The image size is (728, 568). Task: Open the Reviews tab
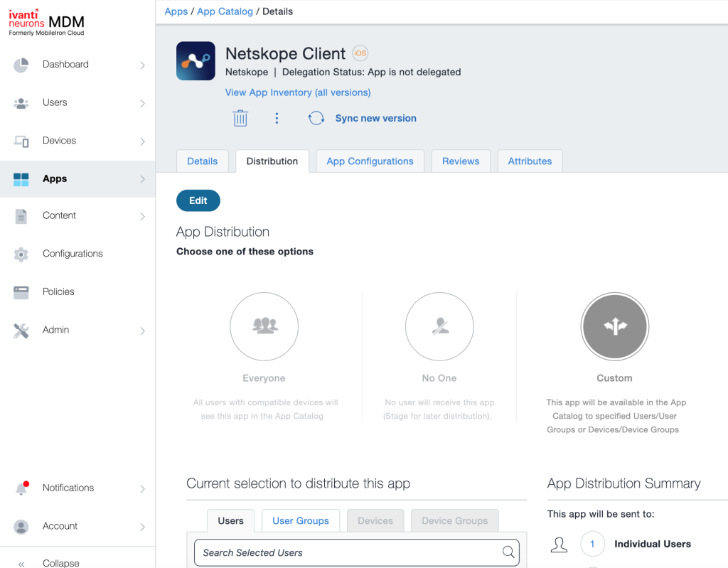461,161
